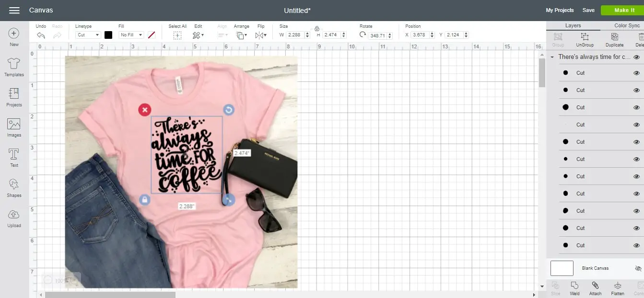Click the resize handle on selection
The height and width of the screenshot is (298, 644).
click(229, 200)
